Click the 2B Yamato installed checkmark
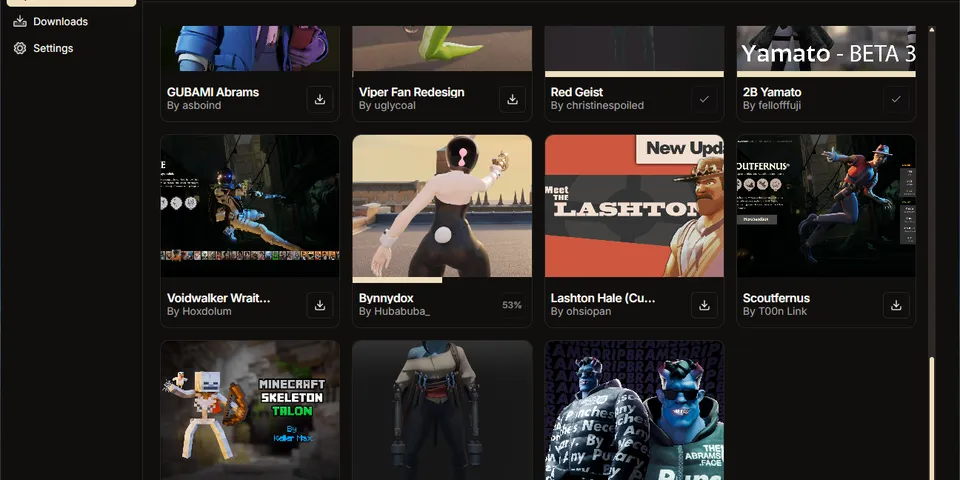 [896, 99]
